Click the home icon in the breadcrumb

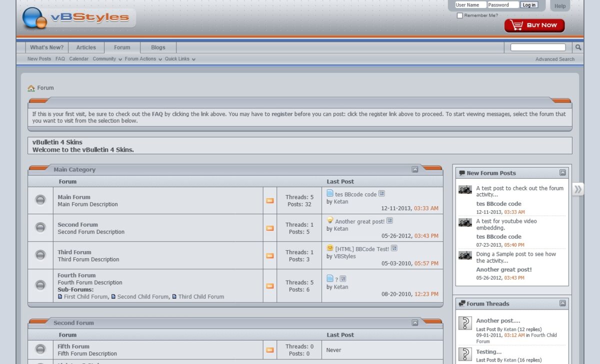[30, 88]
